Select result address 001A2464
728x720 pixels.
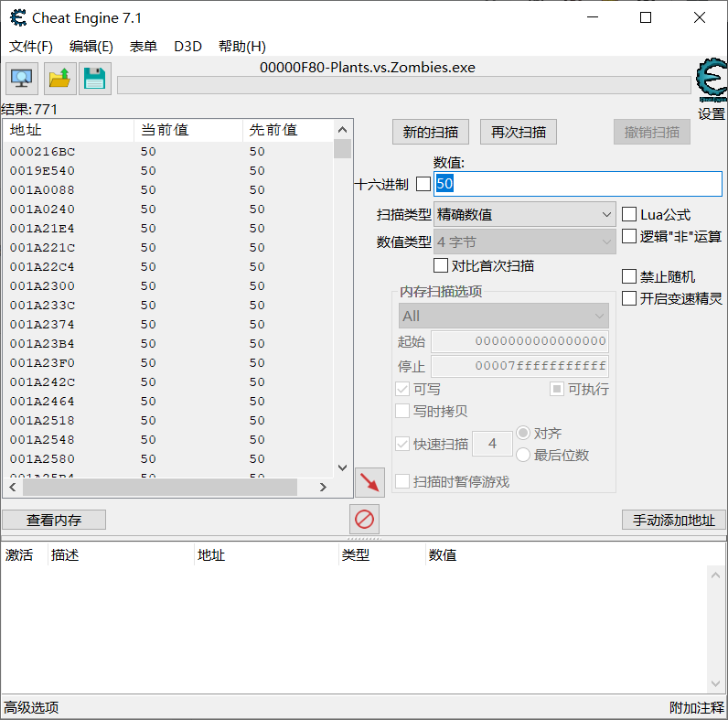click(x=42, y=402)
